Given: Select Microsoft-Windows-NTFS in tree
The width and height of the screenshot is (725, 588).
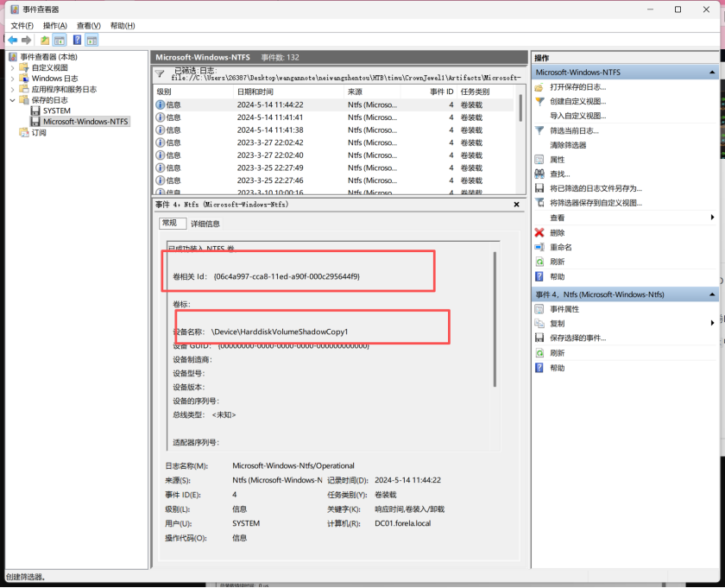Looking at the screenshot, I should click(x=85, y=122).
